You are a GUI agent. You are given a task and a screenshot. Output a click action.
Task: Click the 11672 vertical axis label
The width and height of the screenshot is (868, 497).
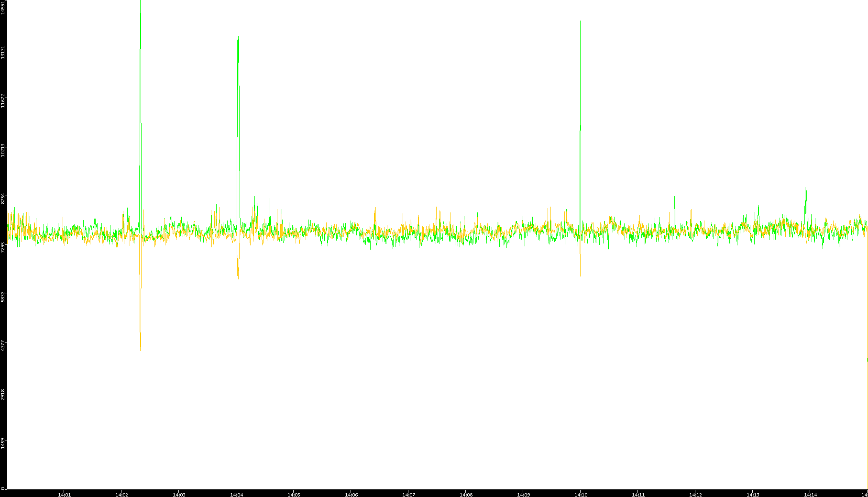[x=3, y=101]
